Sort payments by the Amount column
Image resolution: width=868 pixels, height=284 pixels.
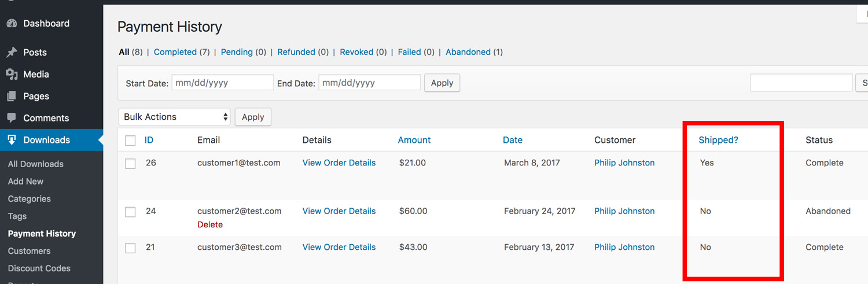(414, 140)
